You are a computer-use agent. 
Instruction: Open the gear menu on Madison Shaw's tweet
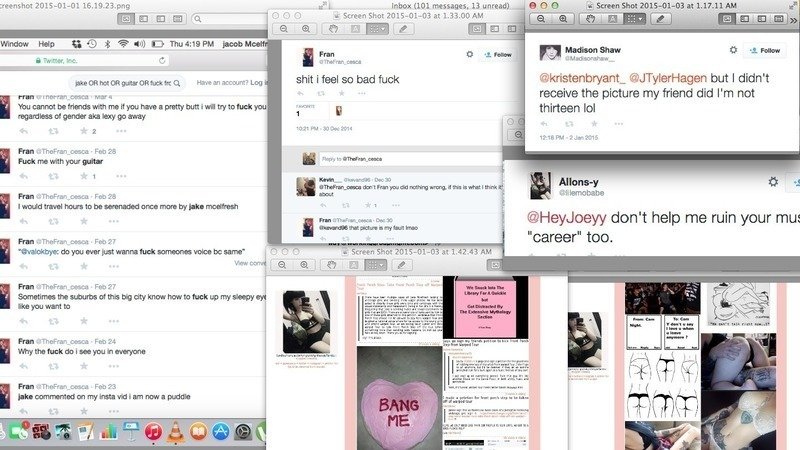point(733,50)
